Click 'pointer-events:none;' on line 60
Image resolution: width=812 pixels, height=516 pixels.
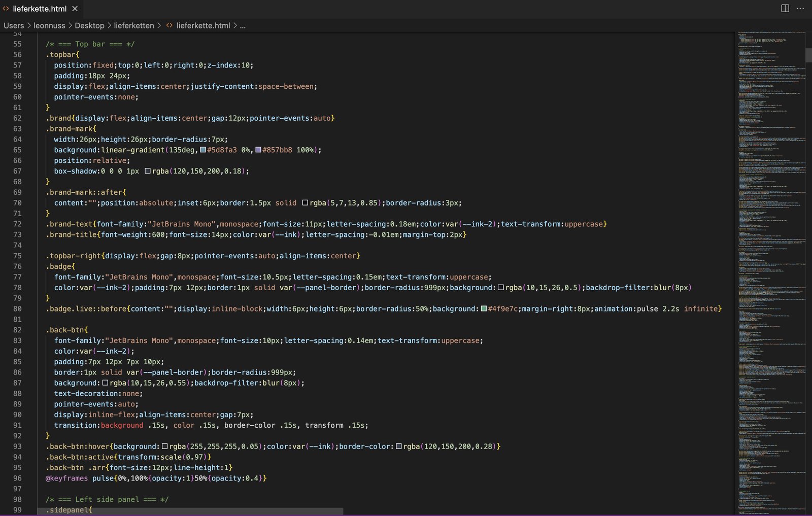point(96,97)
